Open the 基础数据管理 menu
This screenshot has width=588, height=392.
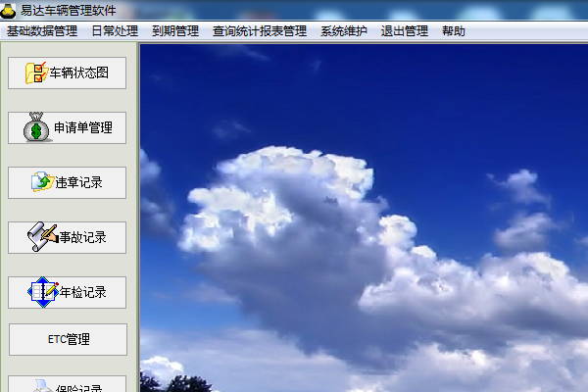(x=42, y=31)
